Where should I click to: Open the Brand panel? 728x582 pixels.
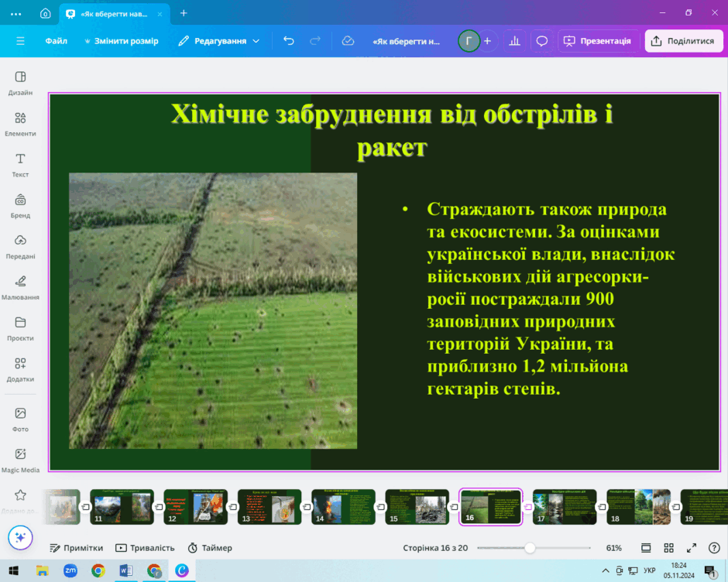point(20,206)
